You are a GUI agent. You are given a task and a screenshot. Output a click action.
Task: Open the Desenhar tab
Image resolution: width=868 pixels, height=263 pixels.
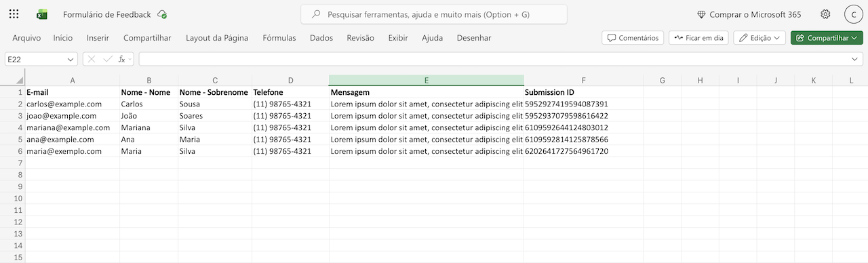pyautogui.click(x=474, y=38)
